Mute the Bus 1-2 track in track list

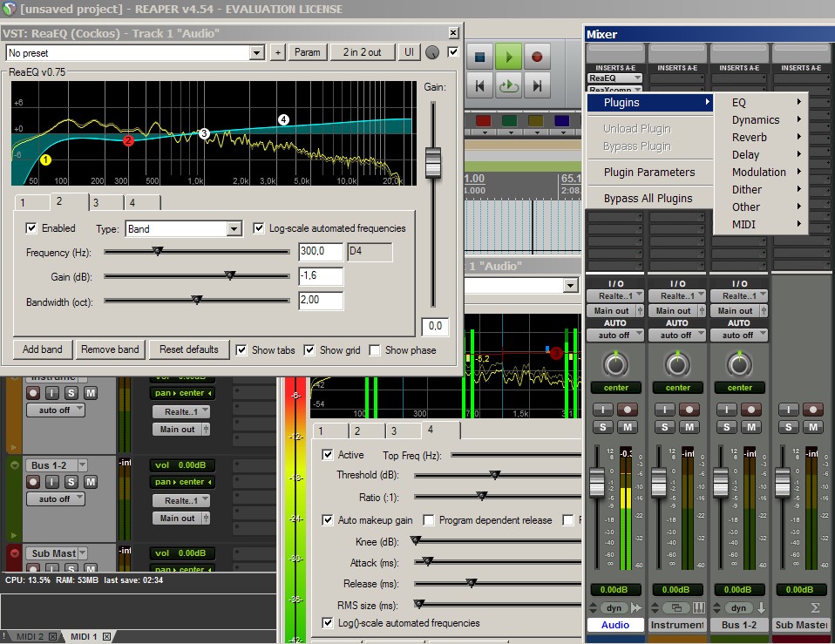point(90,481)
